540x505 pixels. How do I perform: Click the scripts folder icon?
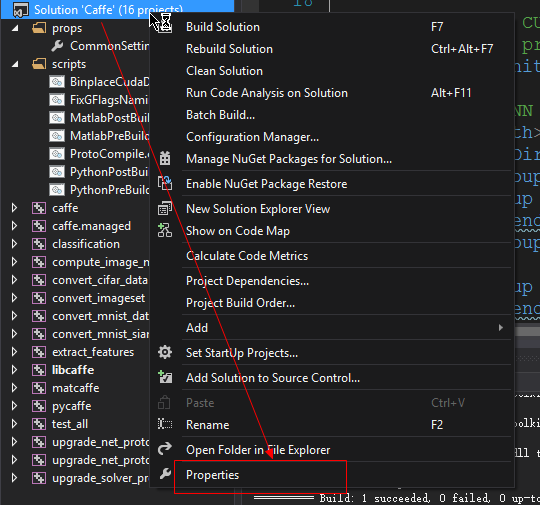39,64
